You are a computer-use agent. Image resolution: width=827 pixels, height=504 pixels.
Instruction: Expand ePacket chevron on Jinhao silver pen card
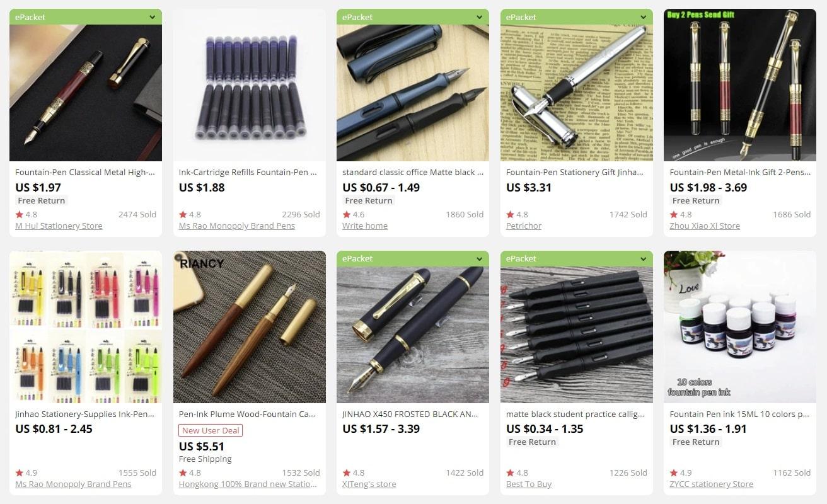[644, 17]
